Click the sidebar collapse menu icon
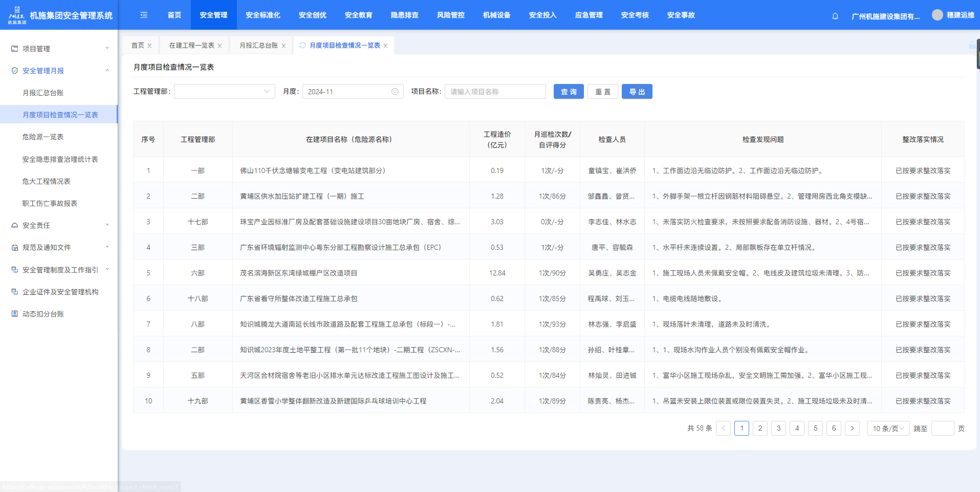Image resolution: width=980 pixels, height=492 pixels. click(x=144, y=15)
